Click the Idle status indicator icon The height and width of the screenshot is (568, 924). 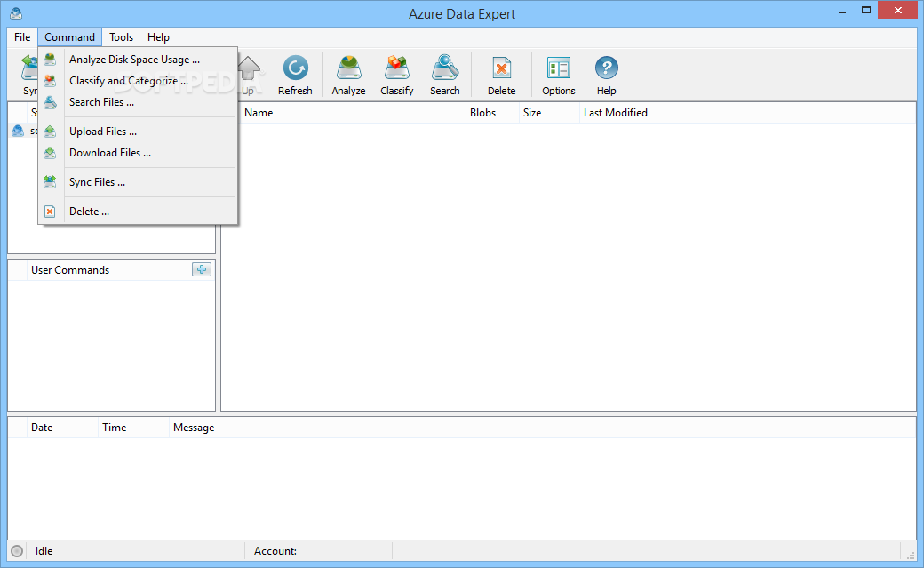pos(17,551)
